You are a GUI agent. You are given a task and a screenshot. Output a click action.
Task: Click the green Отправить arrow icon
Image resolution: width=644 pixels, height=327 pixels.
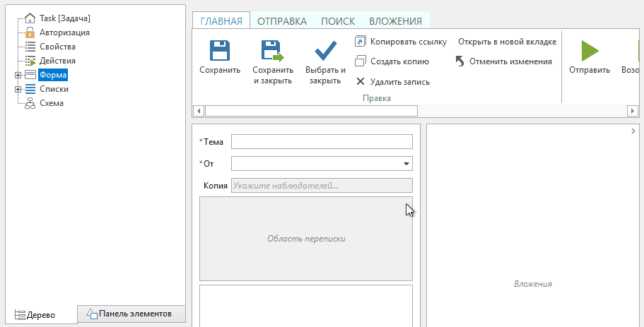point(590,51)
